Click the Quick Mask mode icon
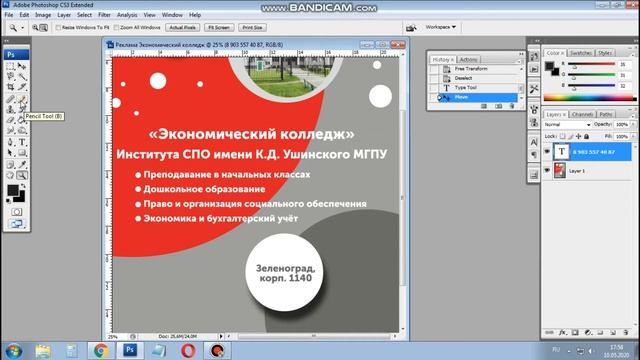The image size is (640, 360). [x=16, y=212]
